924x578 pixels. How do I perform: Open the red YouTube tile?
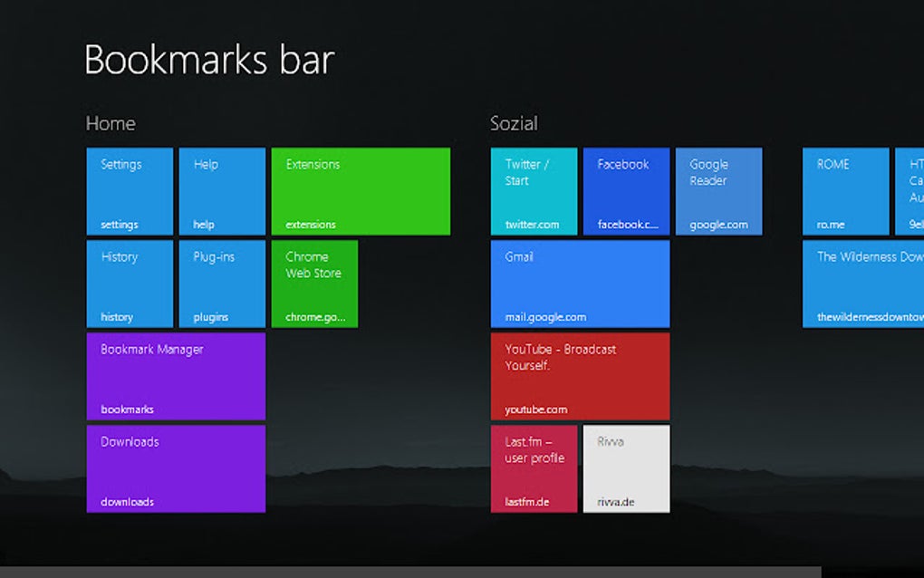[581, 377]
